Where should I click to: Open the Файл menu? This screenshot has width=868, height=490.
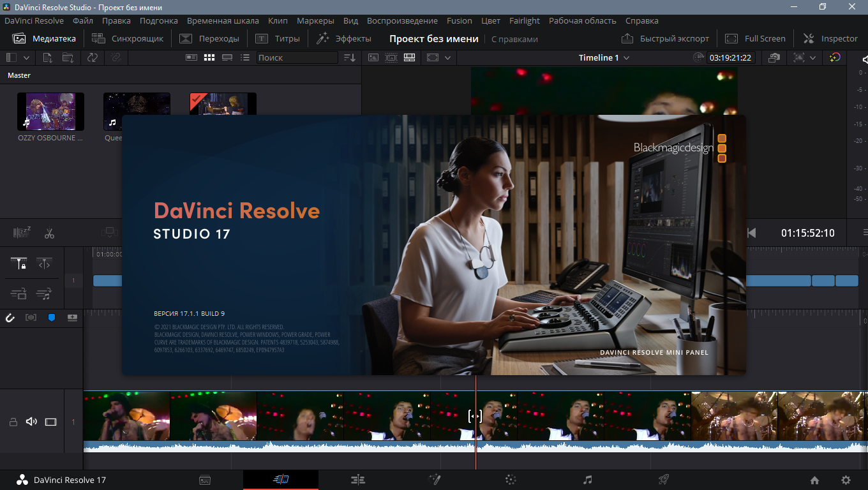point(83,20)
